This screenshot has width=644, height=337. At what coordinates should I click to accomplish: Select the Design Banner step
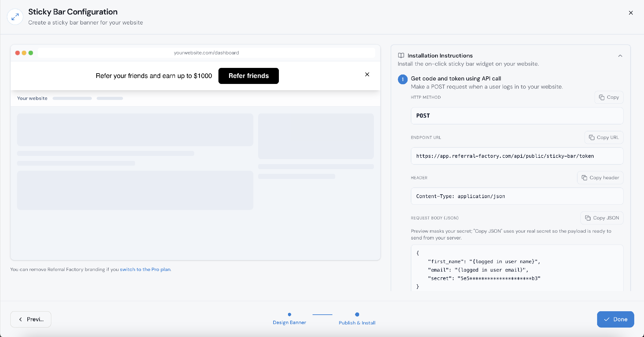pyautogui.click(x=289, y=319)
